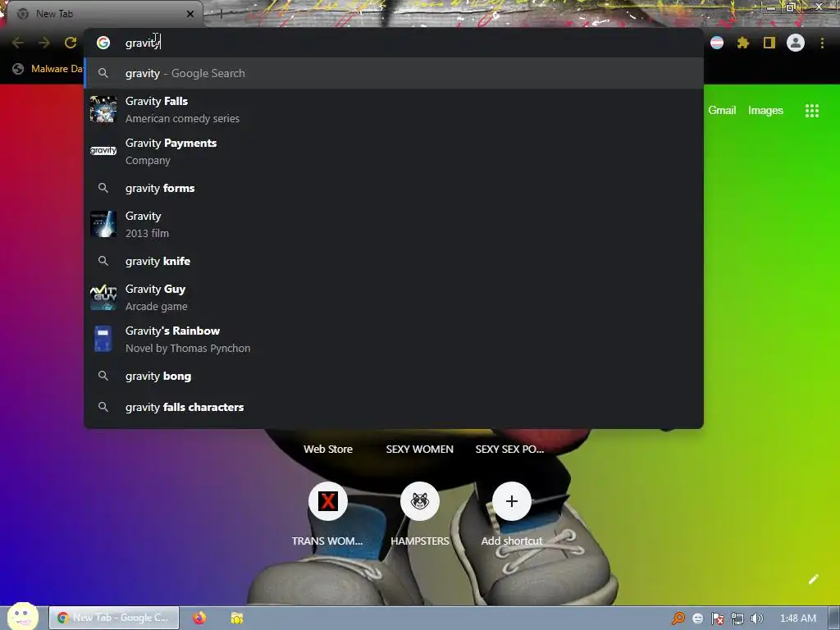Select 'gravity falls characters' suggestion
Viewport: 840px width, 630px height.
tap(393, 407)
